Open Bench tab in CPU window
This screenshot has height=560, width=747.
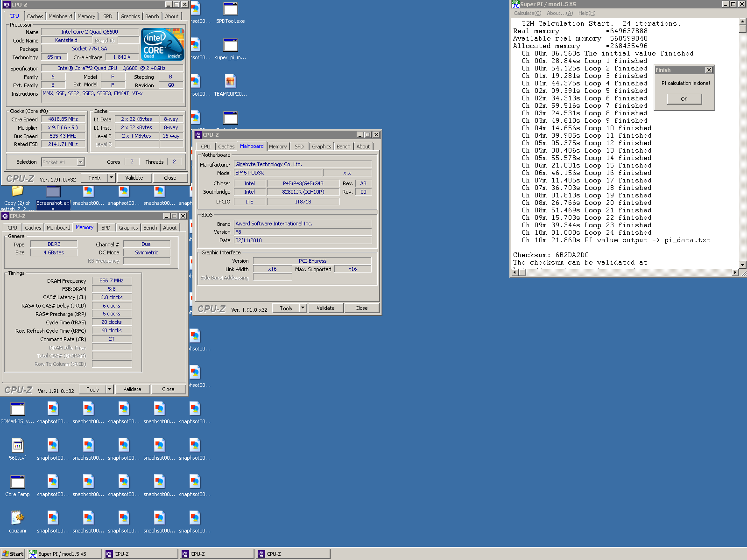tap(152, 16)
